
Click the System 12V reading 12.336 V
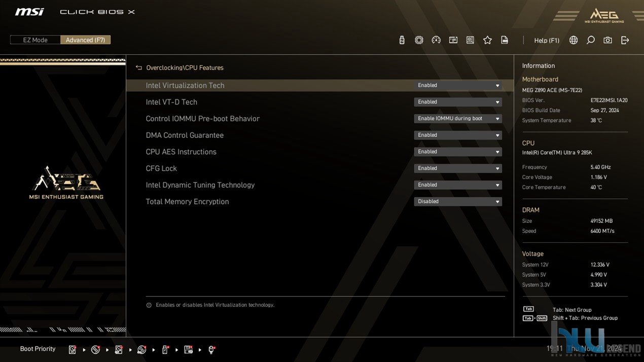[x=600, y=265]
